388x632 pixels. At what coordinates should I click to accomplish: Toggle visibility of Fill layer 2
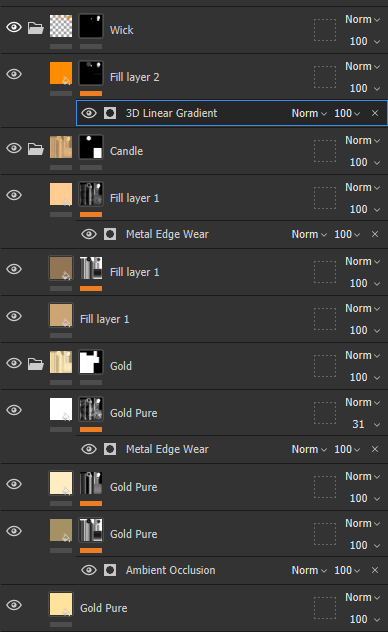pyautogui.click(x=14, y=74)
